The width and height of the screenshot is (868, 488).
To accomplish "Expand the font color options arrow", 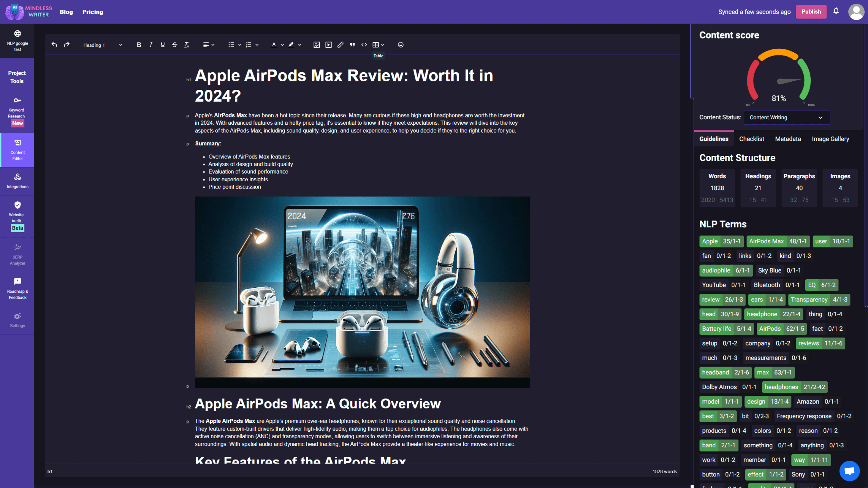I will coord(282,45).
